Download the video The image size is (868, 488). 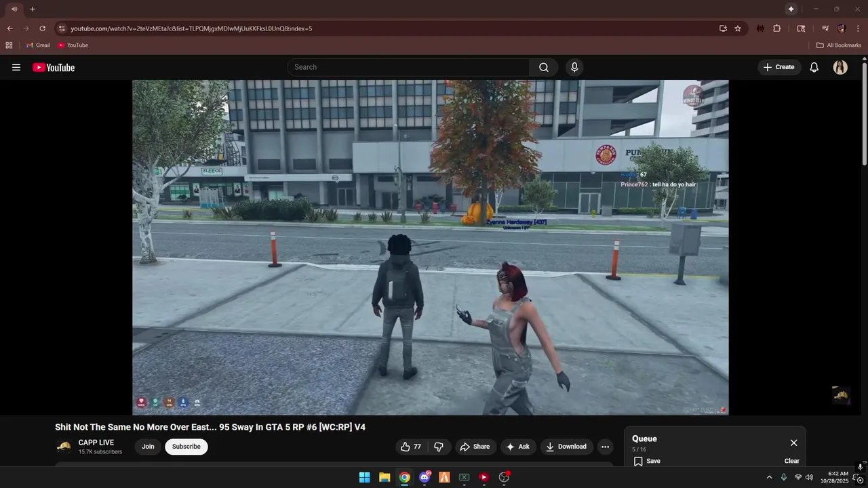coord(566,447)
